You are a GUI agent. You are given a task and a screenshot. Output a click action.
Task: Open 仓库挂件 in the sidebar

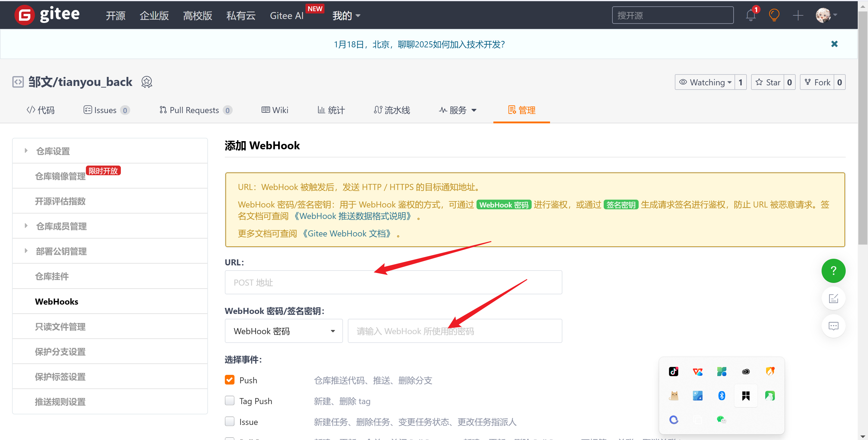click(x=109, y=276)
